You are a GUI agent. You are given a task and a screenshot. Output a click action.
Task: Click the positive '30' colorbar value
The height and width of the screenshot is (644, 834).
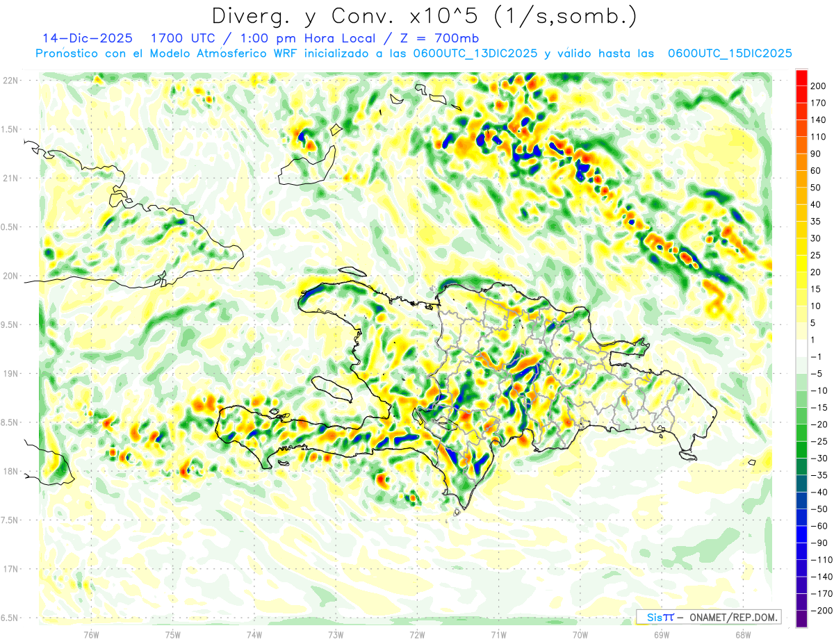click(815, 238)
